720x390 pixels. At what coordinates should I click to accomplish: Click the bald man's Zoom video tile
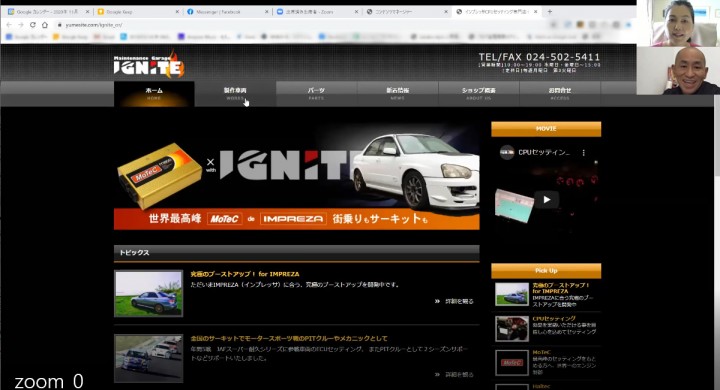pos(678,71)
